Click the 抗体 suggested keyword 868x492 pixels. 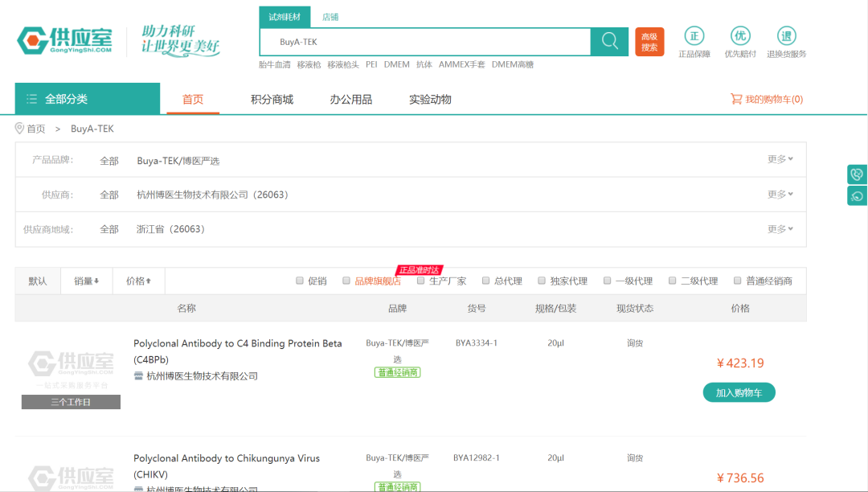(424, 65)
